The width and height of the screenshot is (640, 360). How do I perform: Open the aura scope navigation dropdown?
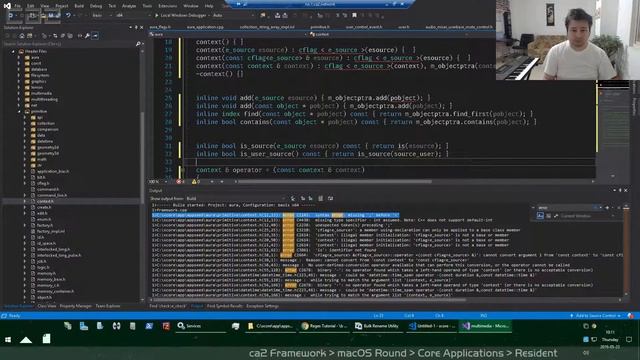(x=227, y=35)
